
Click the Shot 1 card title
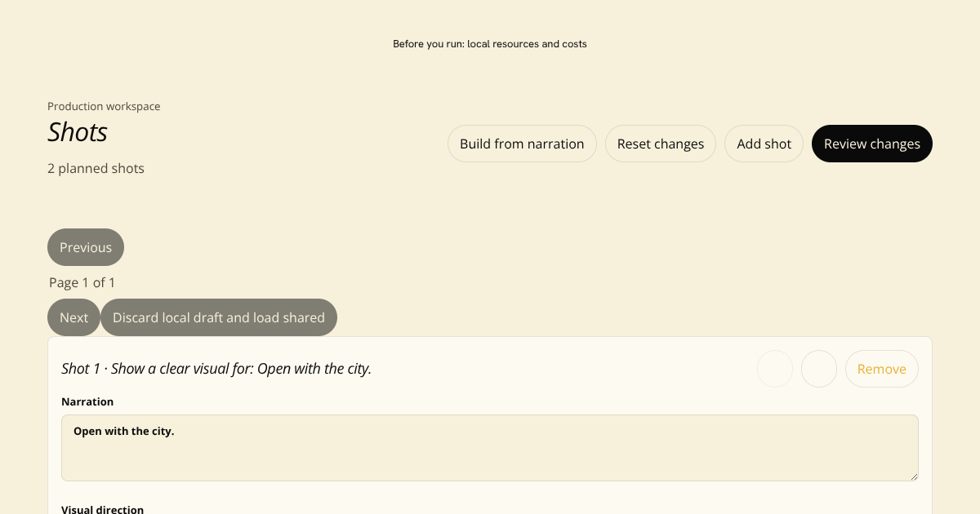tap(216, 369)
